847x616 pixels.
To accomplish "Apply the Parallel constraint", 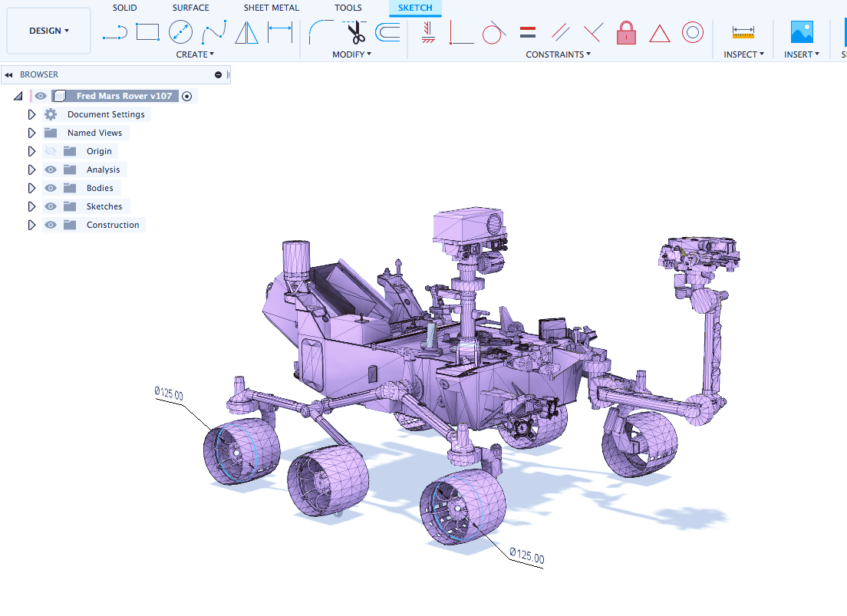I will [x=561, y=32].
